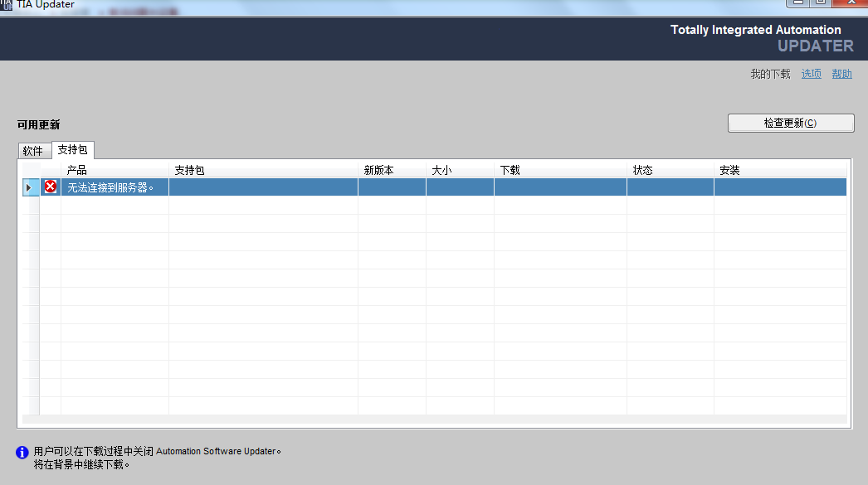868x485 pixels.
Task: Click the Automation Software Updater info text
Action: (x=157, y=451)
